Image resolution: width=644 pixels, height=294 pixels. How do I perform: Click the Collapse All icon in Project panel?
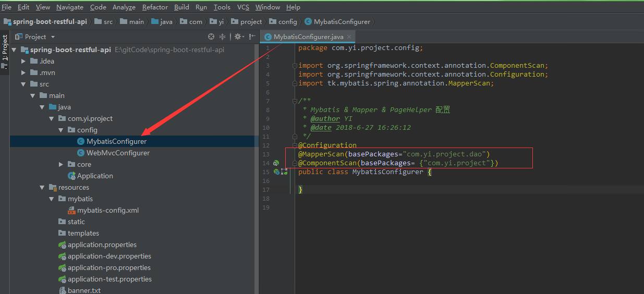[x=223, y=36]
